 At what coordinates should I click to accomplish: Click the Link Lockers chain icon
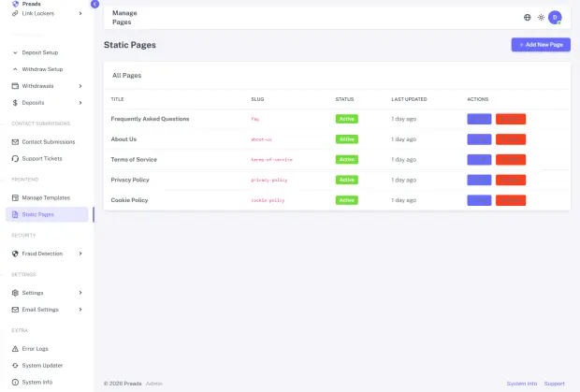point(15,14)
